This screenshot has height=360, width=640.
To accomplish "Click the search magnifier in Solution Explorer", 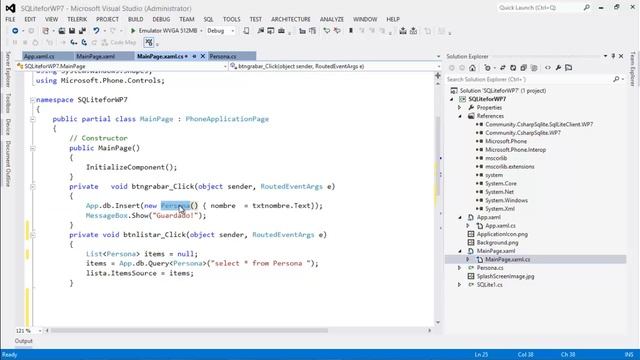I will click(x=616, y=79).
